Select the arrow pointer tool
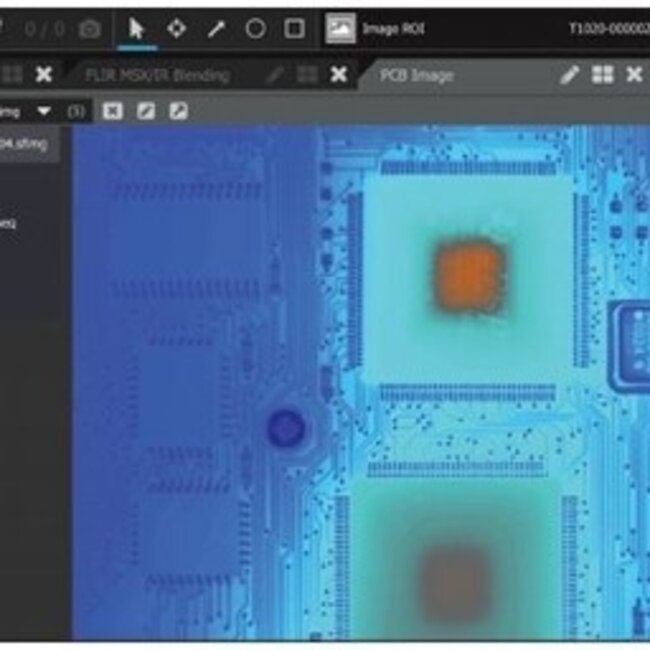 point(136,29)
